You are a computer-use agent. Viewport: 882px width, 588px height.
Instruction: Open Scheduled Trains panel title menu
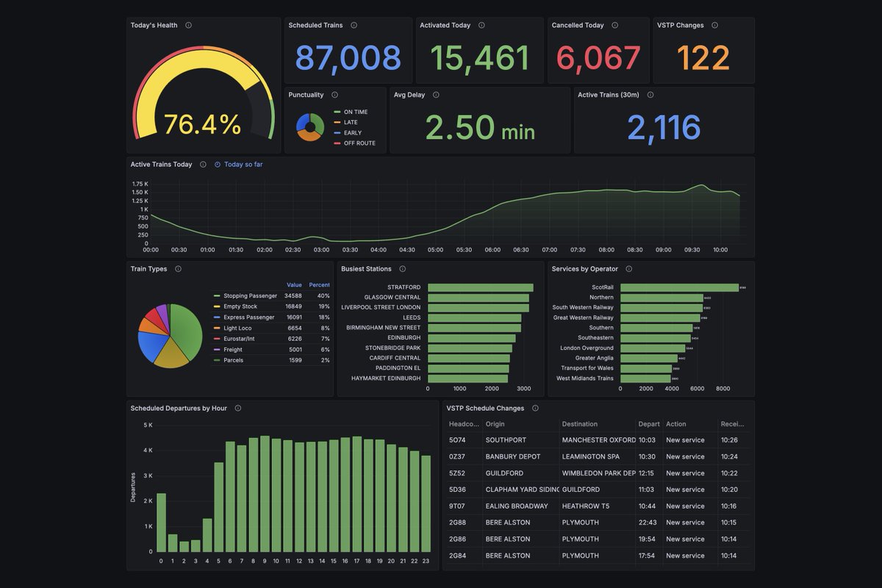pos(315,25)
